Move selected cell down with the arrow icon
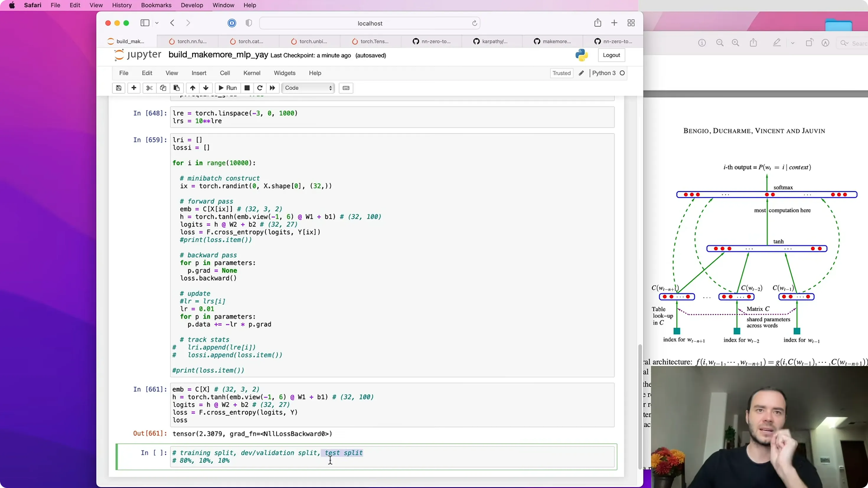868x488 pixels. pos(206,88)
